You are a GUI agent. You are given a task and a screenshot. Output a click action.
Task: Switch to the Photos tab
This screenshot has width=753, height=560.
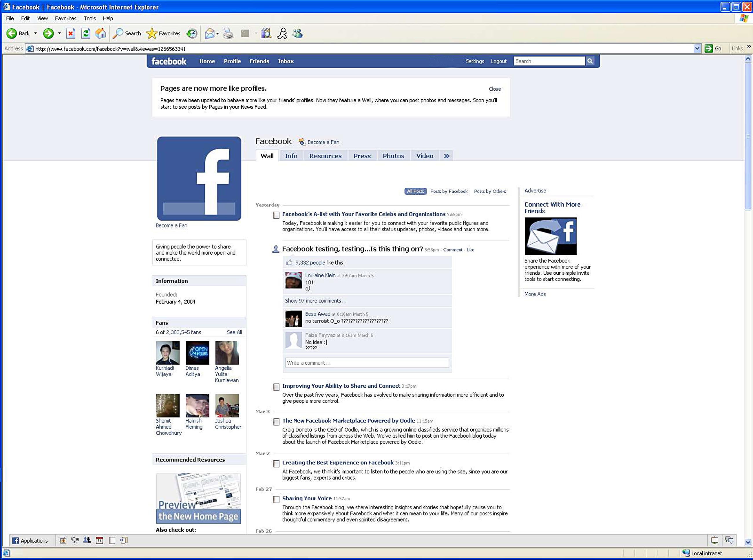(x=393, y=156)
